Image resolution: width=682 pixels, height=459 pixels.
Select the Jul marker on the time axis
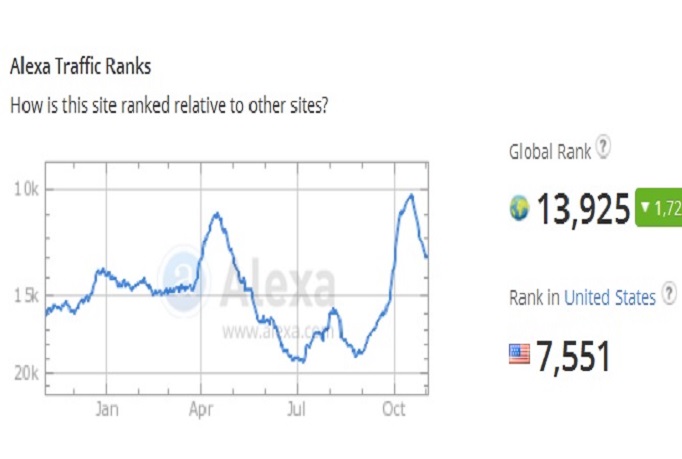[297, 409]
